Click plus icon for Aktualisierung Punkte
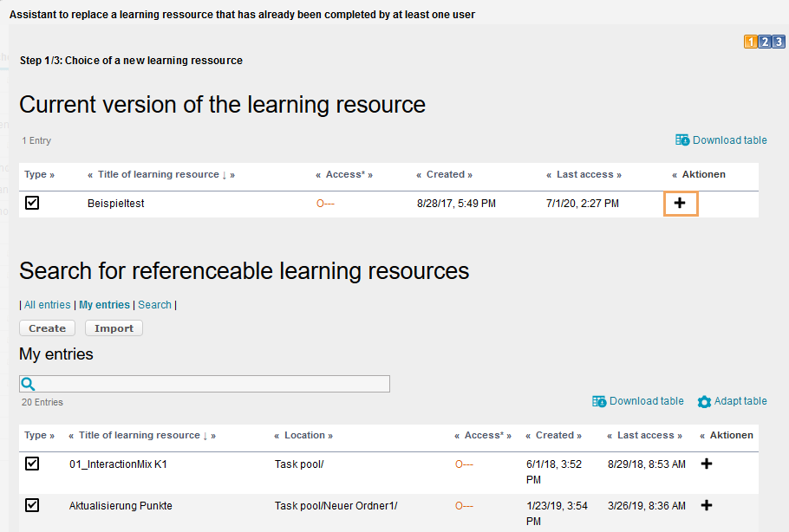789x532 pixels. [706, 506]
